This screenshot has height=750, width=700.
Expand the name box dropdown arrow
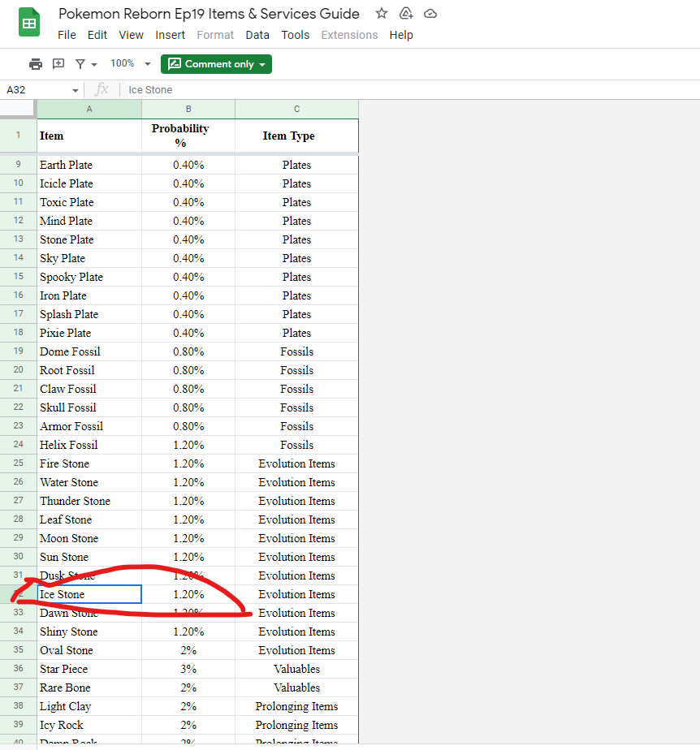coord(76,90)
